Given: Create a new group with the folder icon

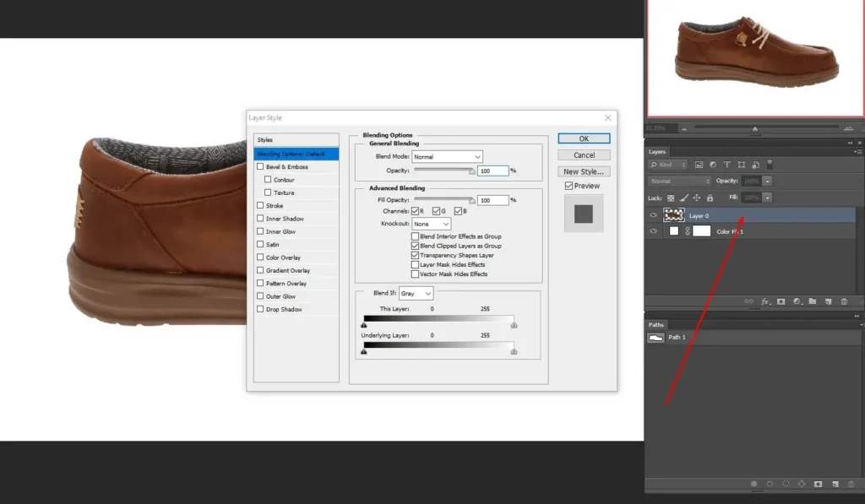Looking at the screenshot, I should 812,301.
